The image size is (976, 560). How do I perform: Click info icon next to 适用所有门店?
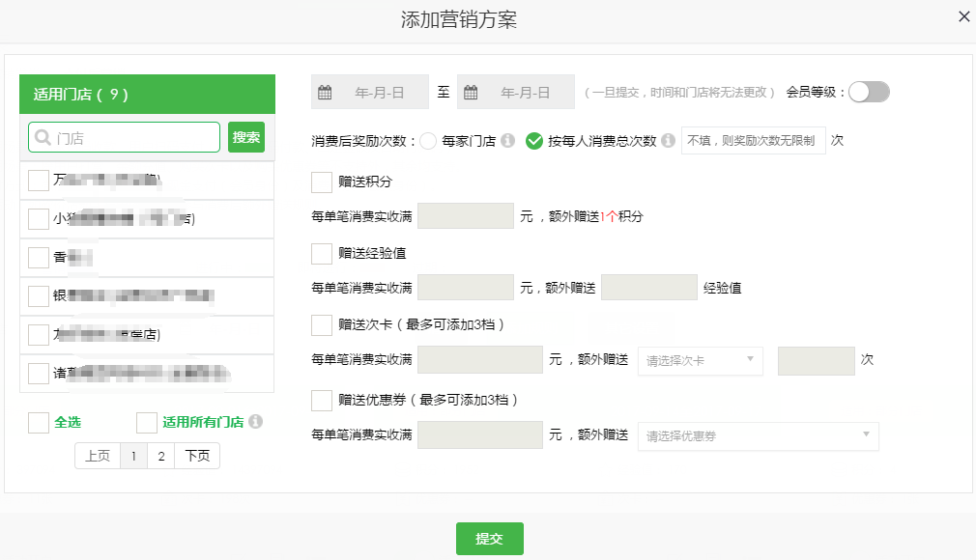(x=255, y=422)
